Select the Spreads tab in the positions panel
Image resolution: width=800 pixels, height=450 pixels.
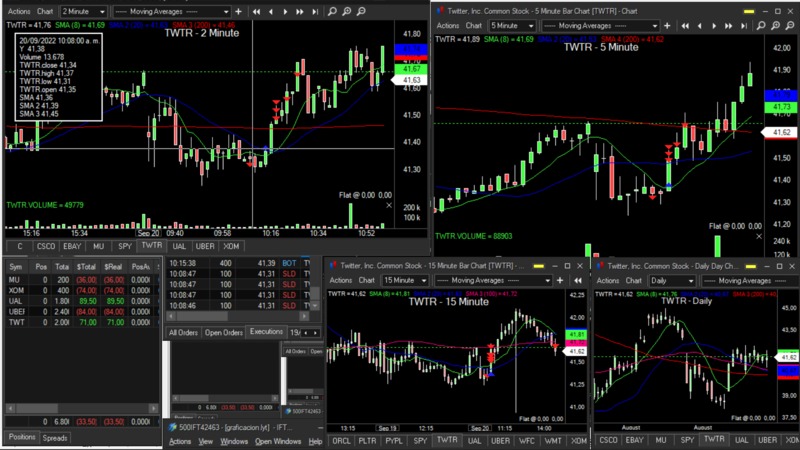55,438
